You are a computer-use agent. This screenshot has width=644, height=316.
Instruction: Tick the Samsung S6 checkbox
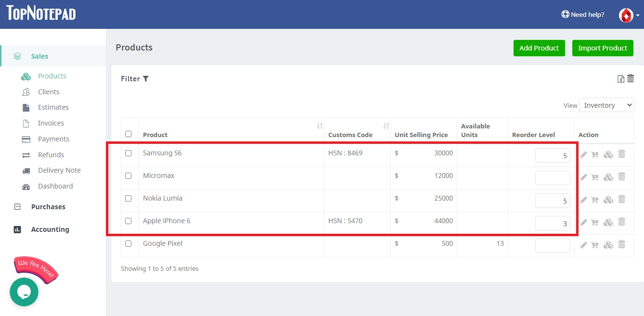click(129, 152)
